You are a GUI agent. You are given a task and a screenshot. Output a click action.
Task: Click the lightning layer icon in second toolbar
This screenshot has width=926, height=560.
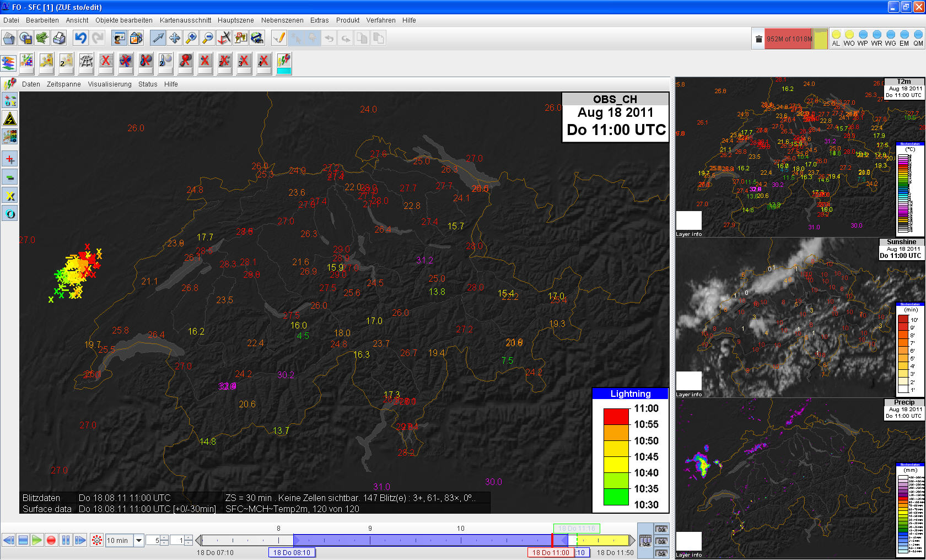click(x=284, y=62)
